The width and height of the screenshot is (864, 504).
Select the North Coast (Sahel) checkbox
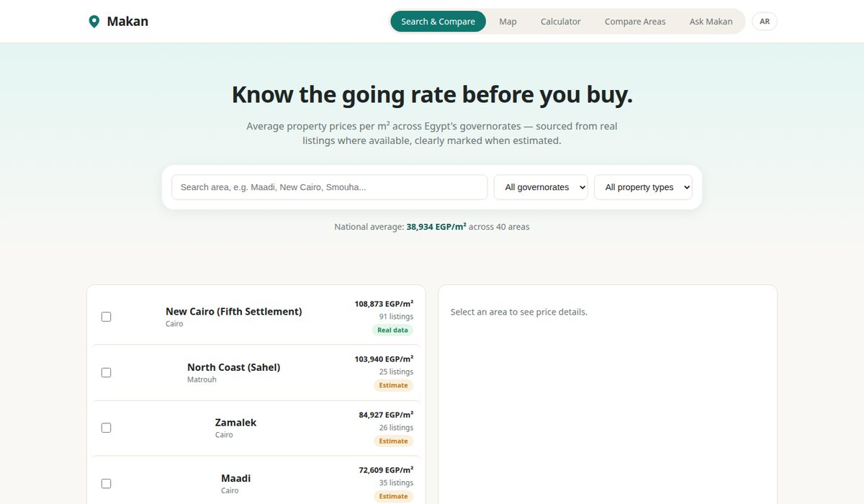point(107,372)
